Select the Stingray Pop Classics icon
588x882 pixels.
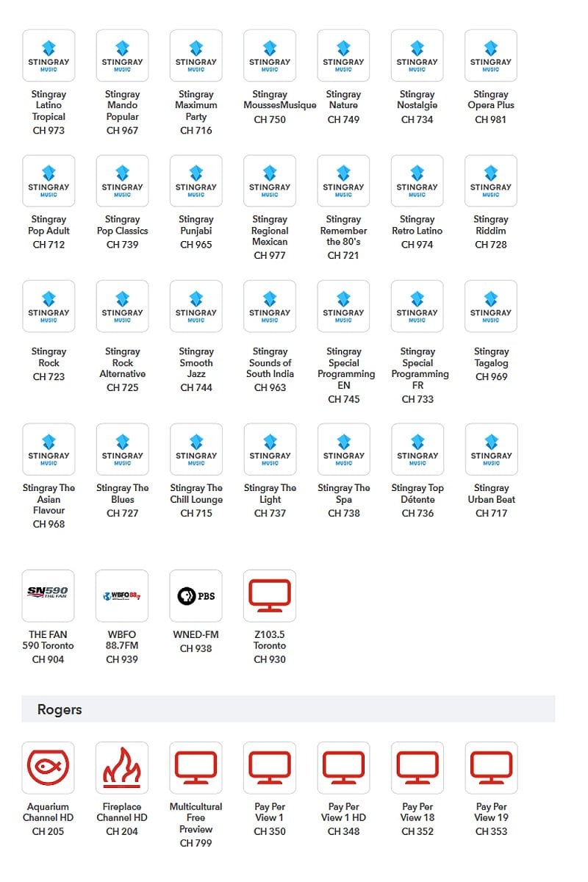click(x=122, y=181)
